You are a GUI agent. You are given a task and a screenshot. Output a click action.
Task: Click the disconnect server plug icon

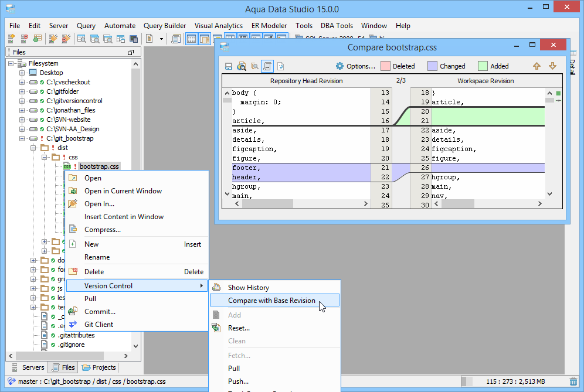point(66,38)
